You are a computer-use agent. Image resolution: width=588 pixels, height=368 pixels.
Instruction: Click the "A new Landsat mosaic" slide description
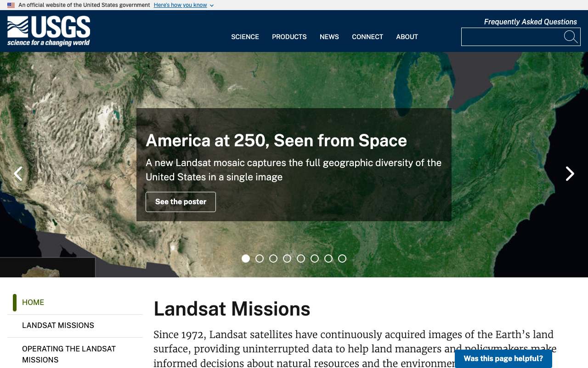[x=294, y=170]
